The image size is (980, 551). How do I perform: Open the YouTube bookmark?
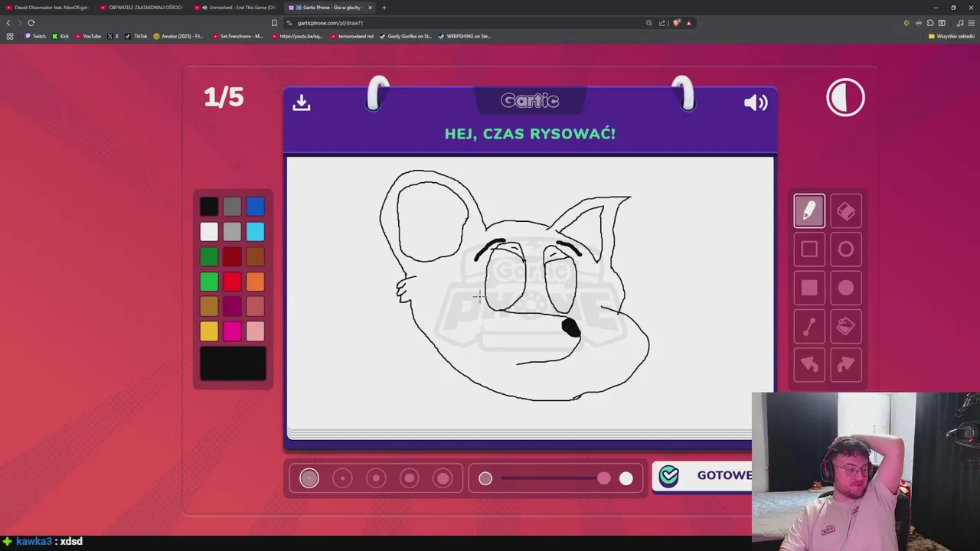point(88,36)
